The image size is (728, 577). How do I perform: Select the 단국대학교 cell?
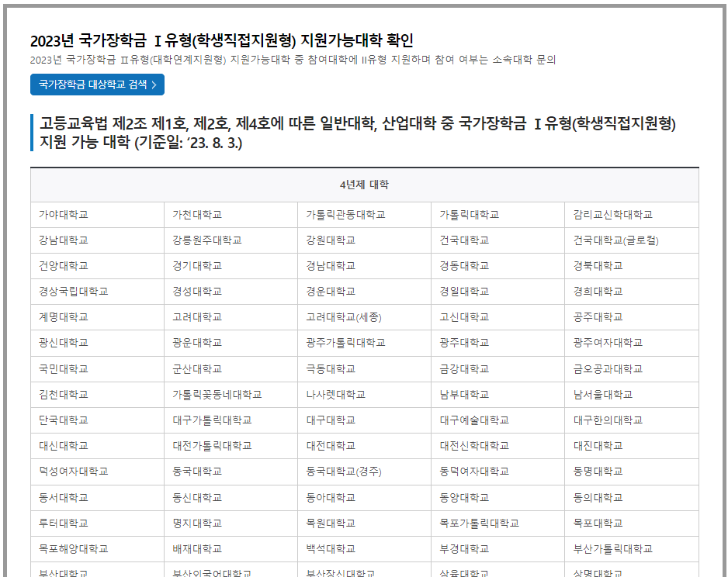97,420
